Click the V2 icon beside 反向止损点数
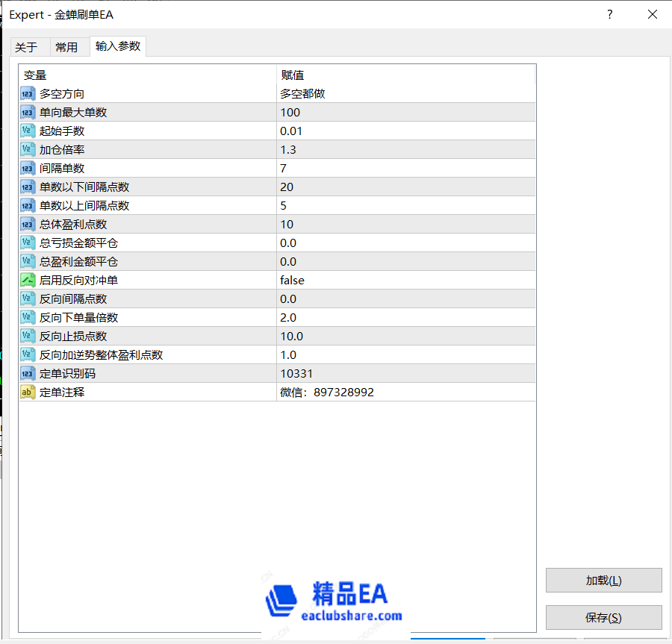The width and height of the screenshot is (672, 644). [28, 336]
